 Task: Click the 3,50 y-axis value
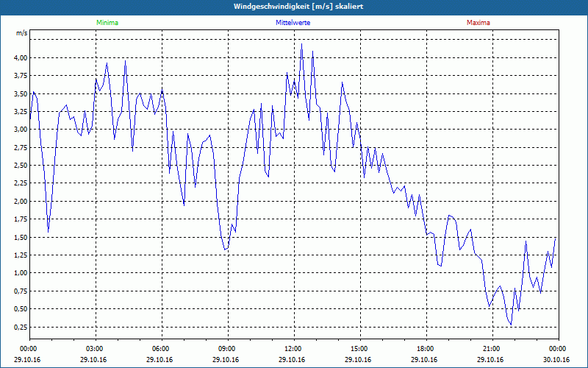pyautogui.click(x=21, y=94)
